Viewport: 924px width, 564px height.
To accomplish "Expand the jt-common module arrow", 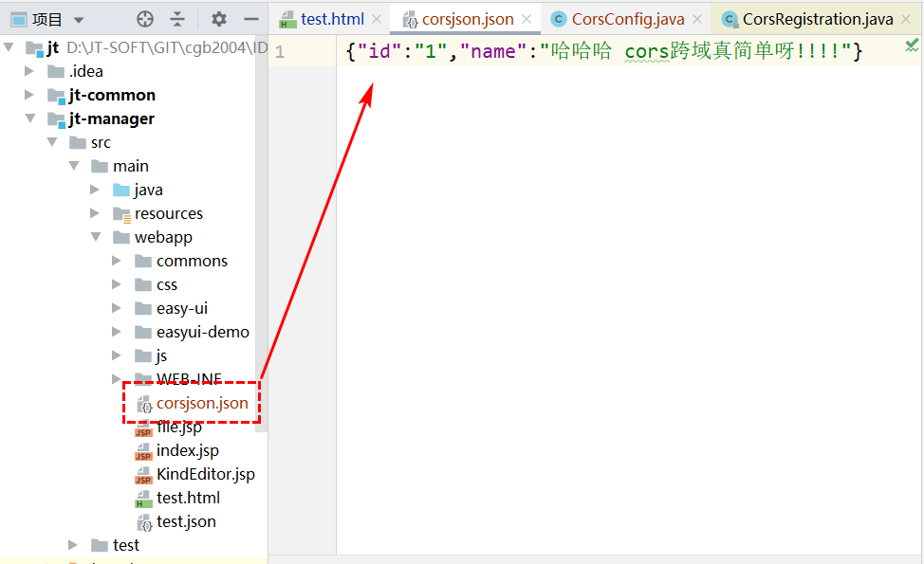I will tap(28, 95).
